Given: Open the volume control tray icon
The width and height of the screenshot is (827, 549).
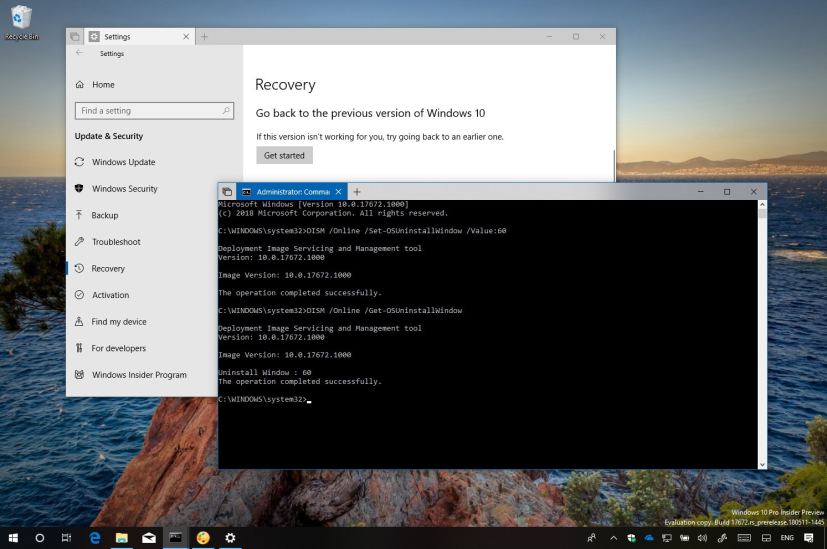Looking at the screenshot, I should (702, 538).
